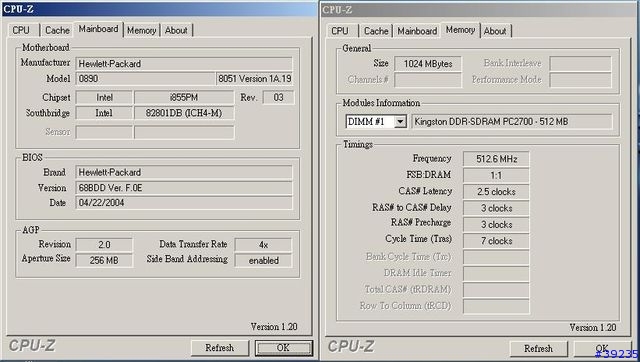640x362 pixels.
Task: Click the CAS# Latency value 2.5 clocks
Action: (x=496, y=192)
